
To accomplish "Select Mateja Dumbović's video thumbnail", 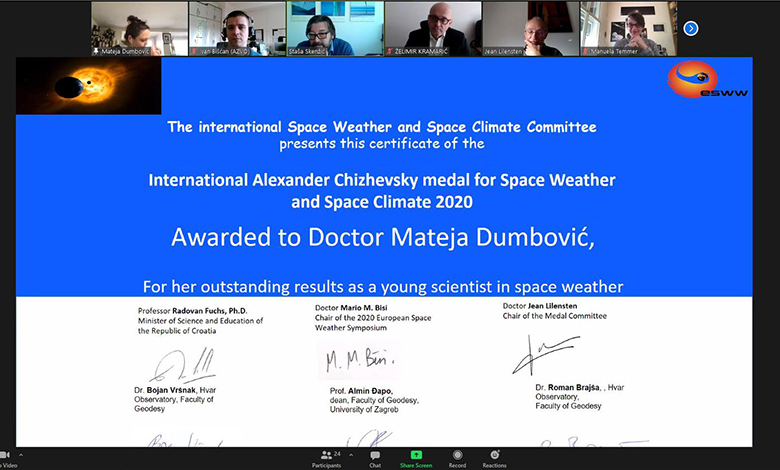I will click(139, 28).
